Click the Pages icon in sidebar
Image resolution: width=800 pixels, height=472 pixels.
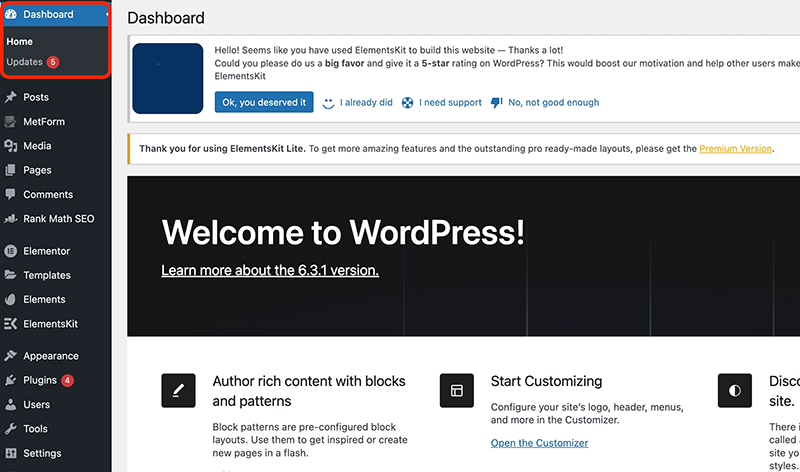pos(11,170)
